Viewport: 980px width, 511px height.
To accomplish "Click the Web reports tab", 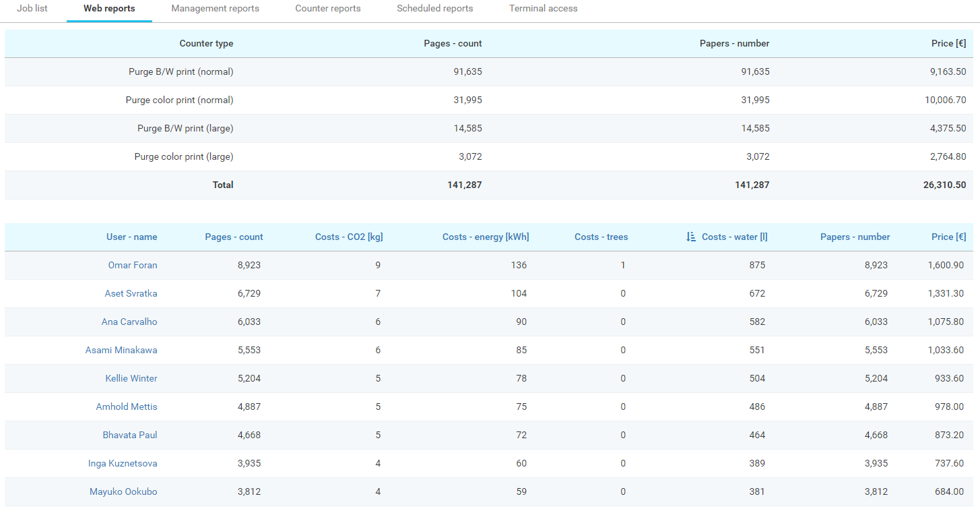I will click(109, 9).
